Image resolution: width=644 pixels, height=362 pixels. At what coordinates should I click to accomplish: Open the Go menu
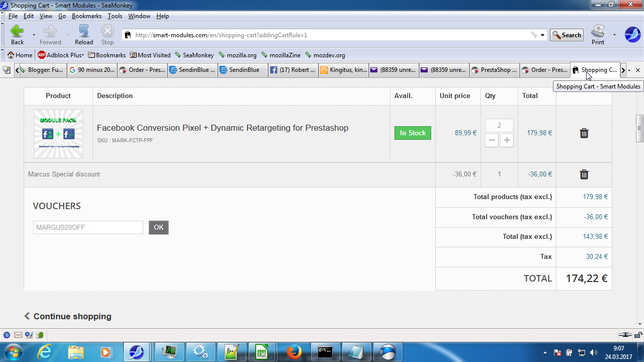(x=62, y=16)
